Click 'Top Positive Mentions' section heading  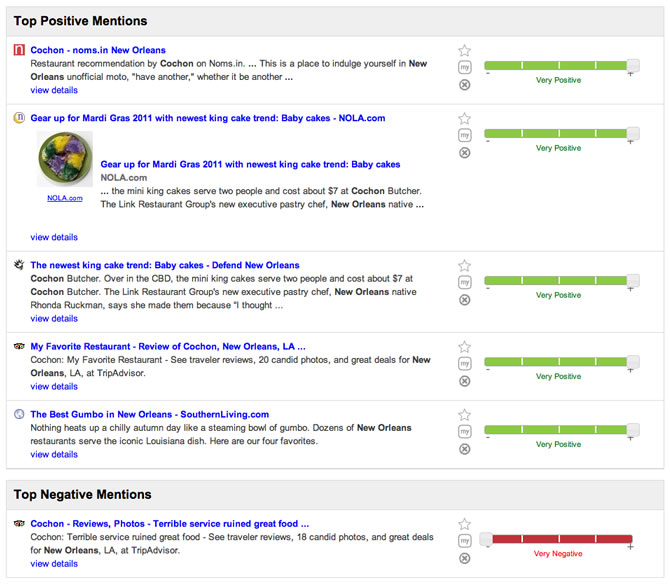(x=80, y=21)
